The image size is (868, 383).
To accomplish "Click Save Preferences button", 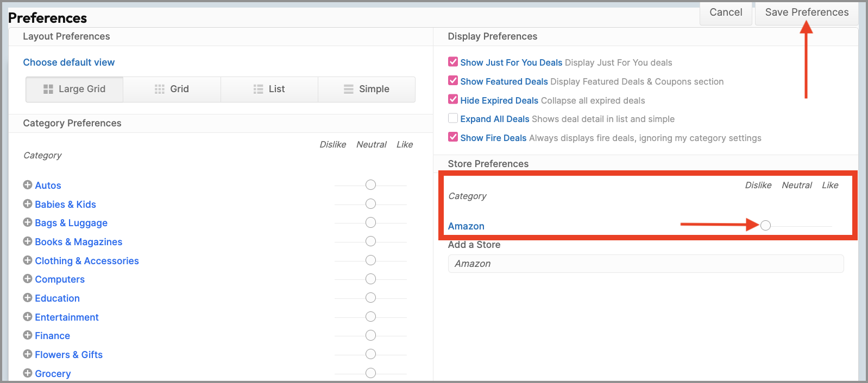I will (806, 12).
